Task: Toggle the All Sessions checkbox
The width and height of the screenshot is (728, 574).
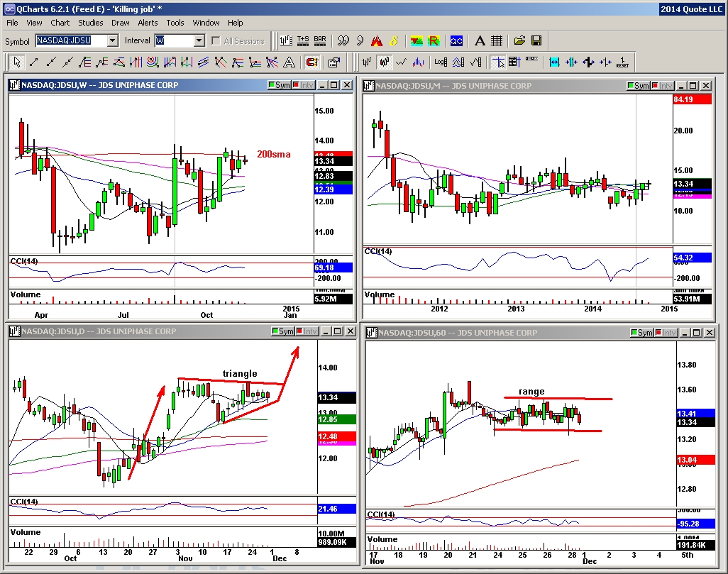Action: point(216,41)
